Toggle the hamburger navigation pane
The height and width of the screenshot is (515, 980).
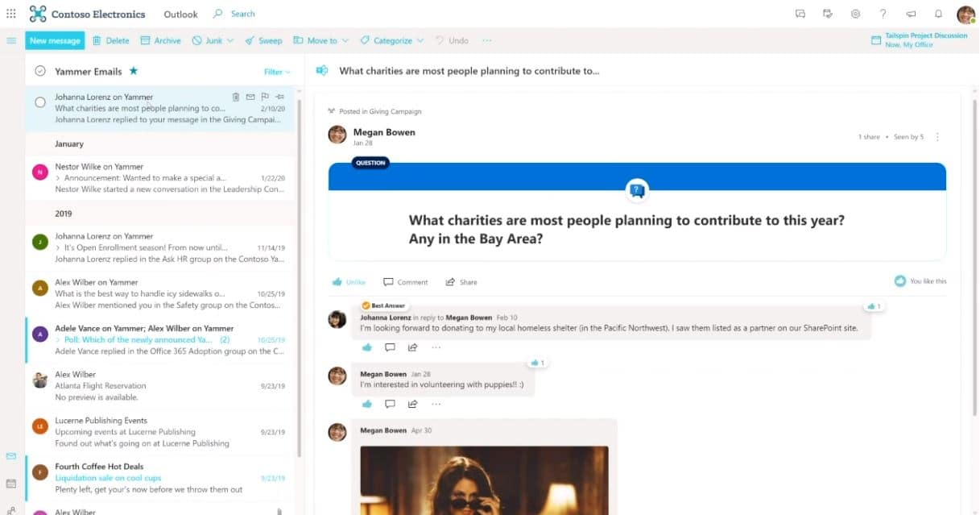(11, 40)
